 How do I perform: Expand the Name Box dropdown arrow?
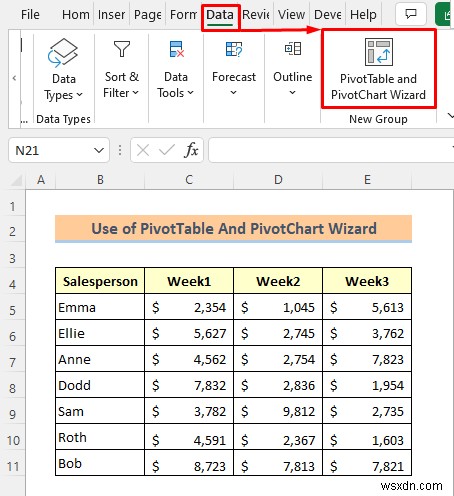[99, 150]
